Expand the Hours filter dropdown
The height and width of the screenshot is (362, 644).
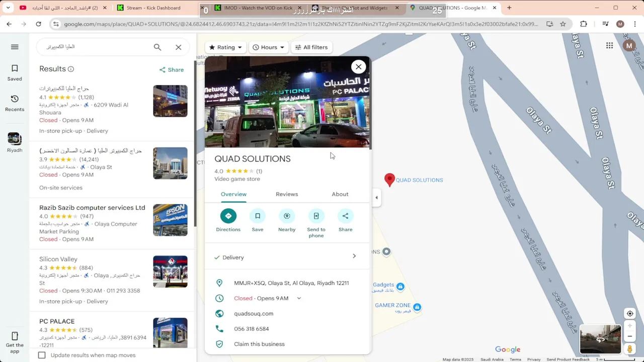pyautogui.click(x=269, y=47)
